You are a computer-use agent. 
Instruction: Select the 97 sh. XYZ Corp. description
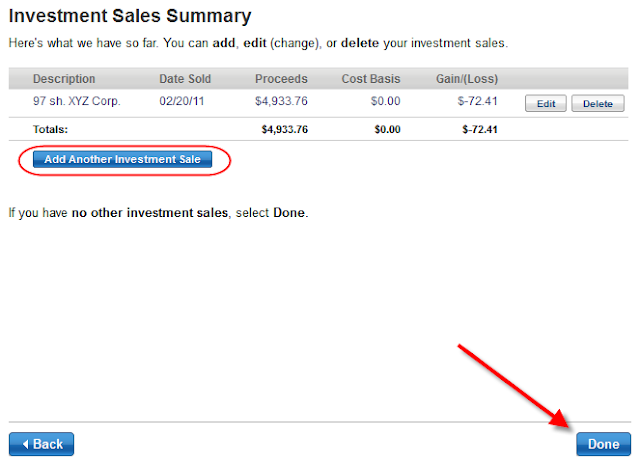pyautogui.click(x=76, y=101)
